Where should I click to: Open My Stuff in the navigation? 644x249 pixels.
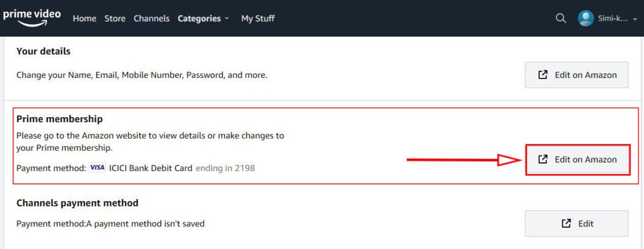pos(258,18)
